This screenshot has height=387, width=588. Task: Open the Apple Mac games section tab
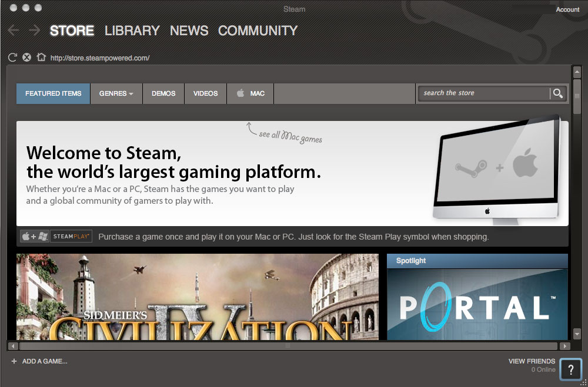(250, 93)
